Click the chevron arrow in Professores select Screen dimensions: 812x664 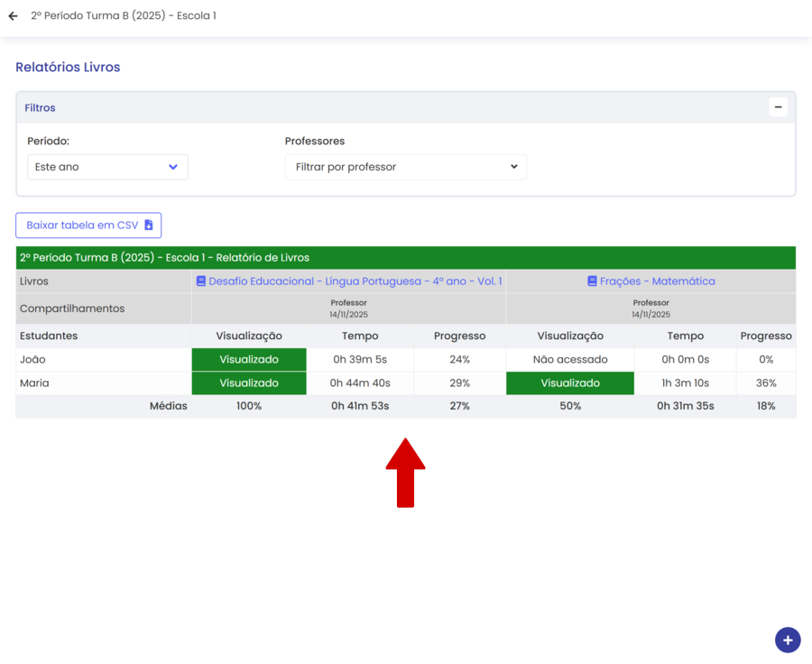pyautogui.click(x=513, y=167)
